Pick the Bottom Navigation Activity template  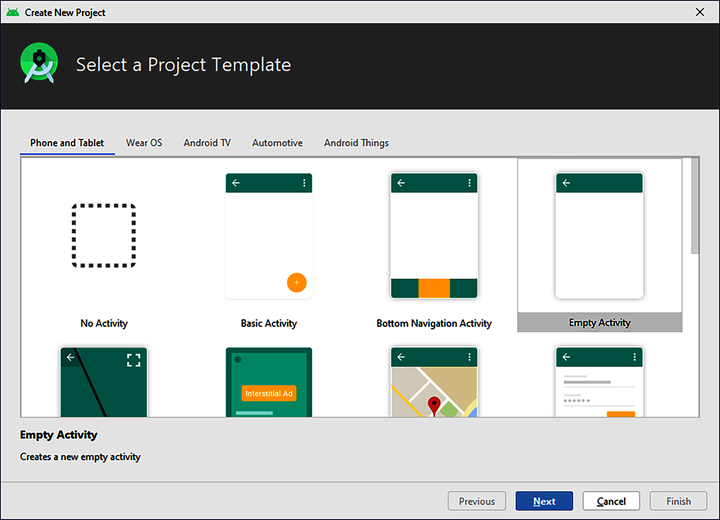434,236
